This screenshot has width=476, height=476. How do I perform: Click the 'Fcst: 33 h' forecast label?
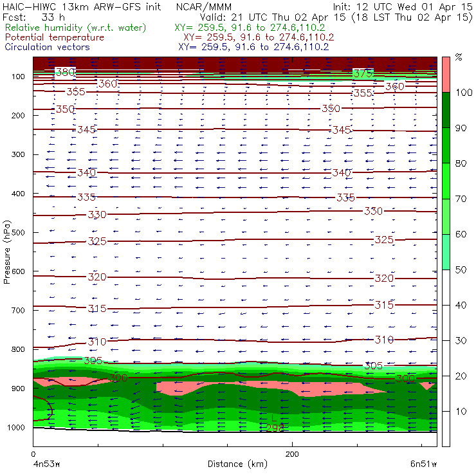click(x=33, y=17)
